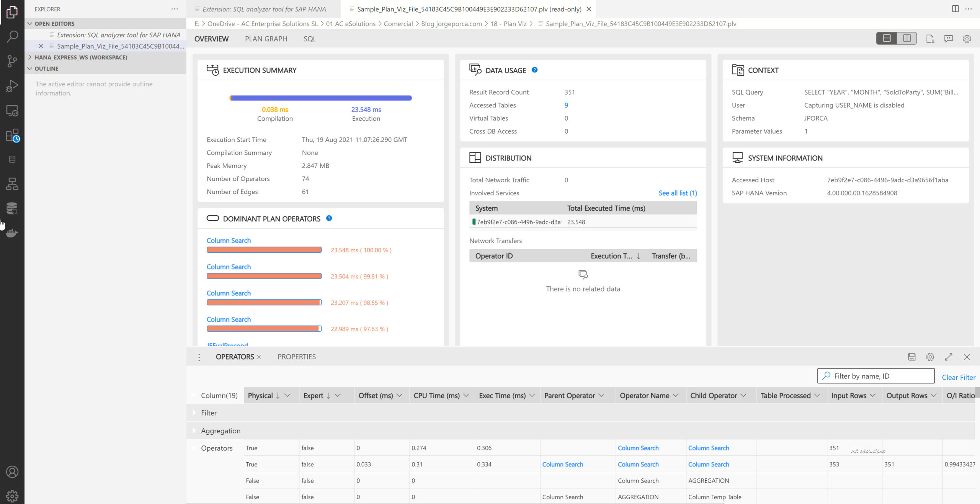Open SQL analyzer settings gear in top toolbar
The image size is (980, 504).
(x=967, y=39)
